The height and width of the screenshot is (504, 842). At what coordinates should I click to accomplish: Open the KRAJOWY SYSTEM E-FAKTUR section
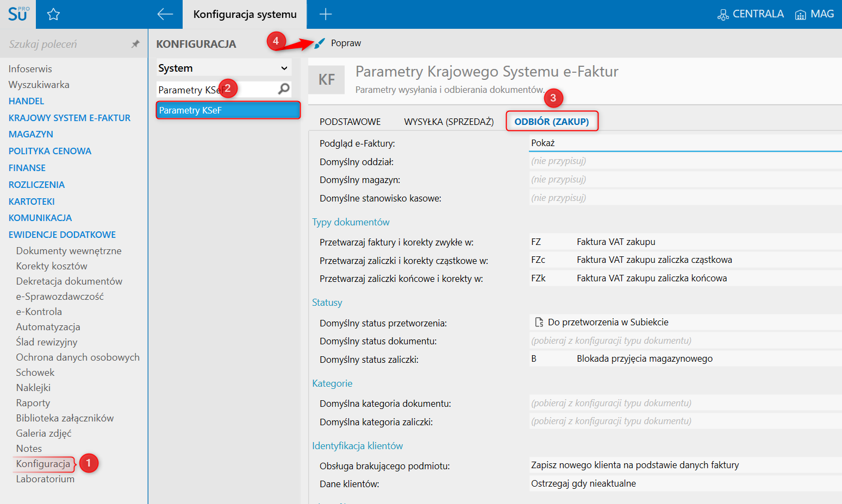click(70, 118)
